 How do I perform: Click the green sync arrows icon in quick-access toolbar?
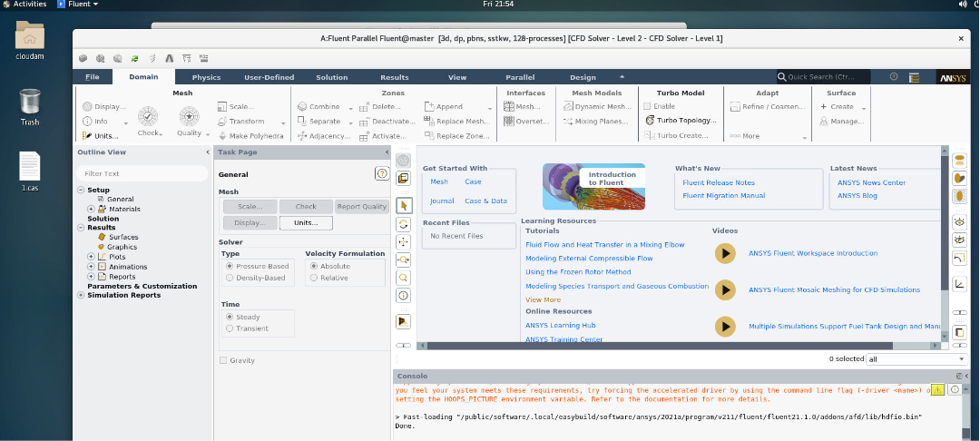point(134,58)
